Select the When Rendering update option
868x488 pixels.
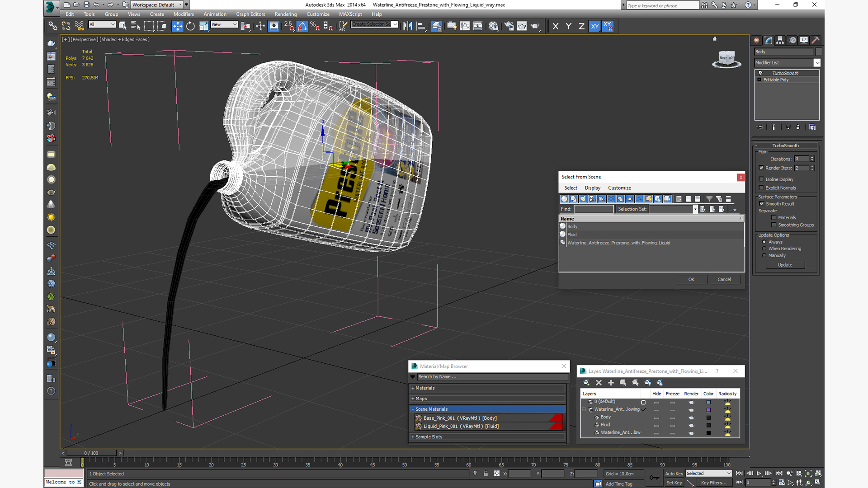764,249
